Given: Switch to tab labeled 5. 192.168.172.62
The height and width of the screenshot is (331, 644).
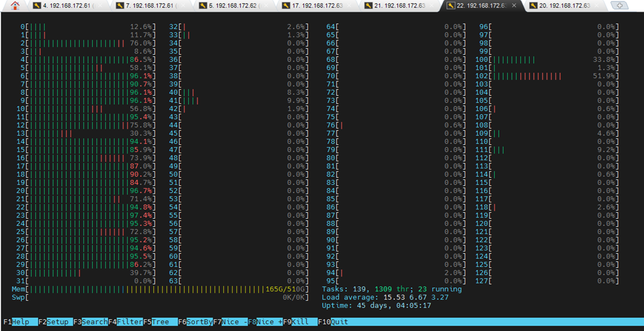Looking at the screenshot, I should 233,6.
